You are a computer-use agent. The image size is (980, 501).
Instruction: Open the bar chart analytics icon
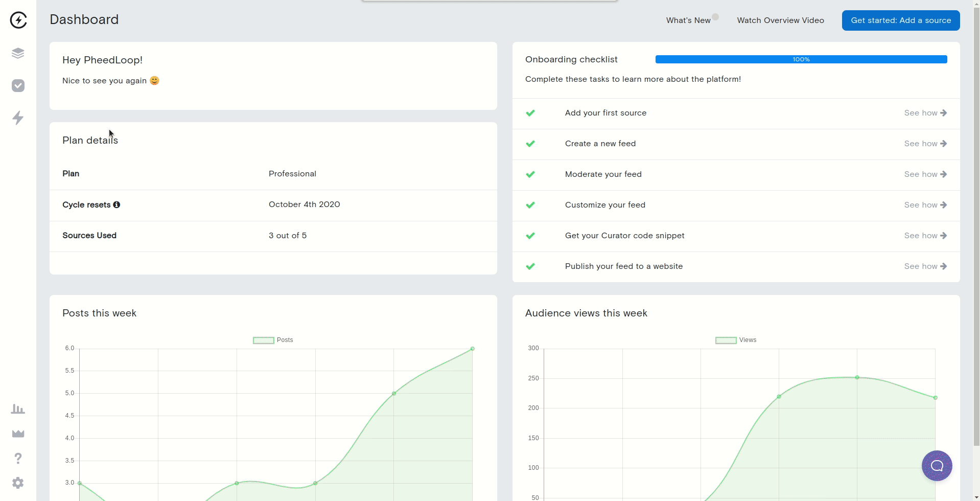tap(18, 409)
